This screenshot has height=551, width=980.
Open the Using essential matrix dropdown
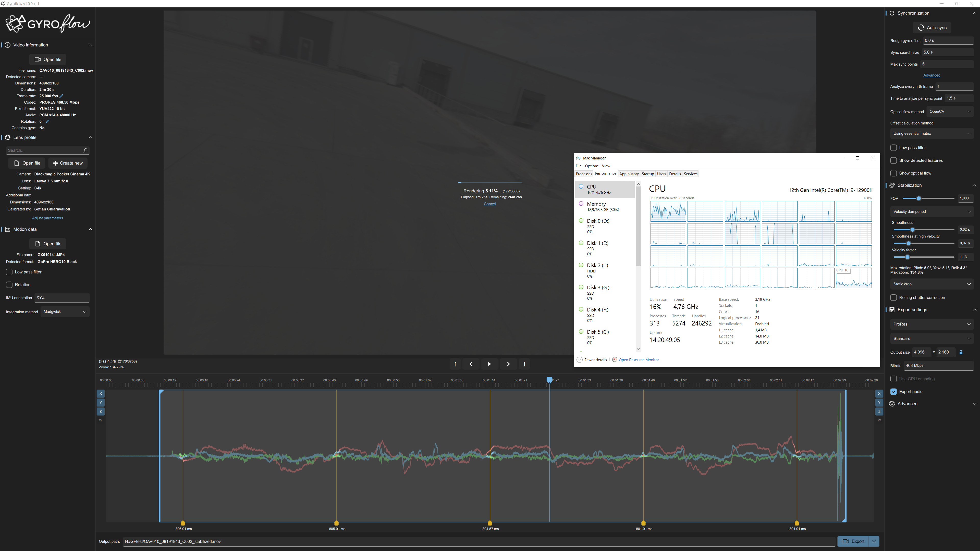932,133
